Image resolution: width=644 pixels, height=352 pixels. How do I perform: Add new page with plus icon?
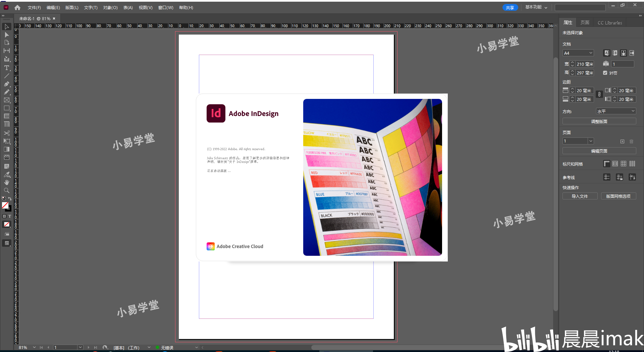tap(622, 141)
